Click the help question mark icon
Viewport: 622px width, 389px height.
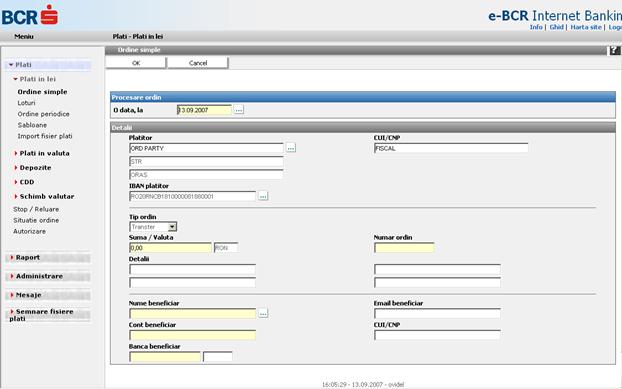(614, 50)
